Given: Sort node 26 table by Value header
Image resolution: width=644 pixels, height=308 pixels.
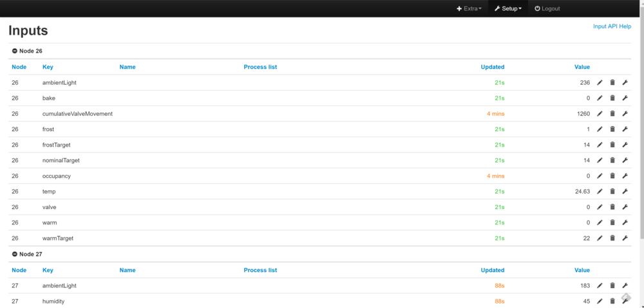Looking at the screenshot, I should (582, 67).
